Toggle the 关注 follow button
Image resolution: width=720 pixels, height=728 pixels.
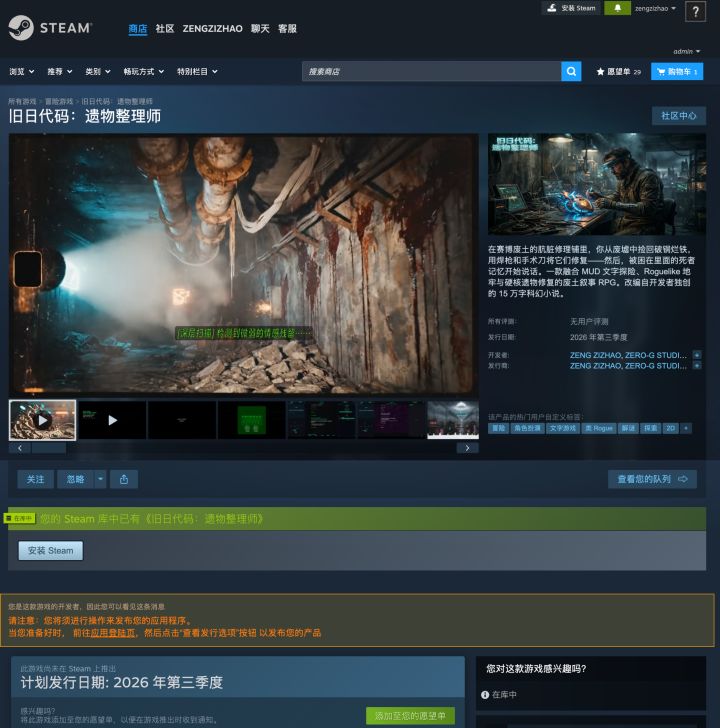(x=35, y=479)
